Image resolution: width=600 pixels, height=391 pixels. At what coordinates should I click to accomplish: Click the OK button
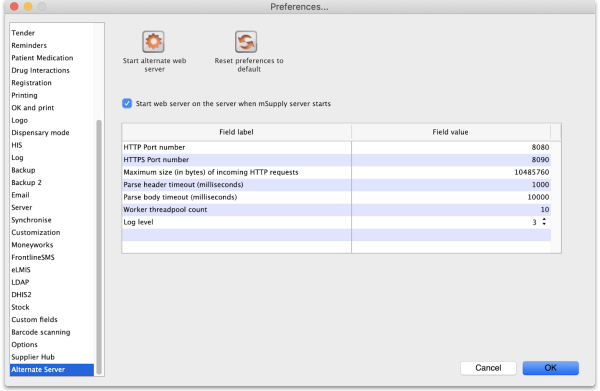(550, 368)
